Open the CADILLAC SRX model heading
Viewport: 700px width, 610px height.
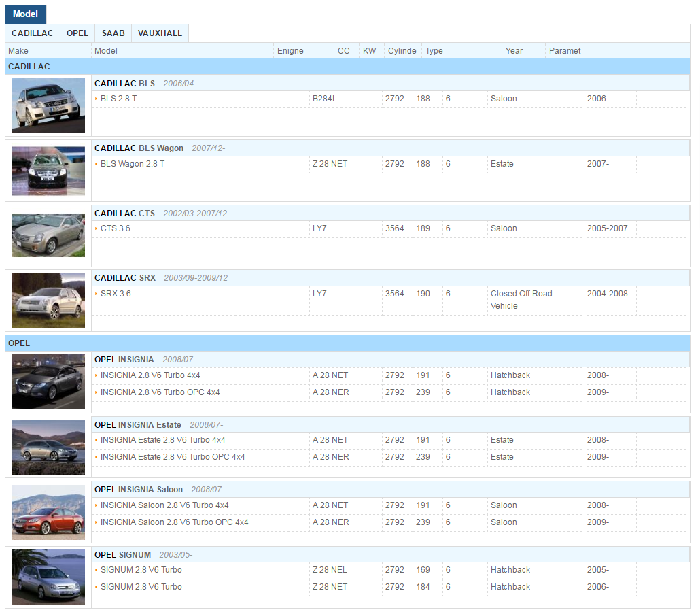click(125, 277)
